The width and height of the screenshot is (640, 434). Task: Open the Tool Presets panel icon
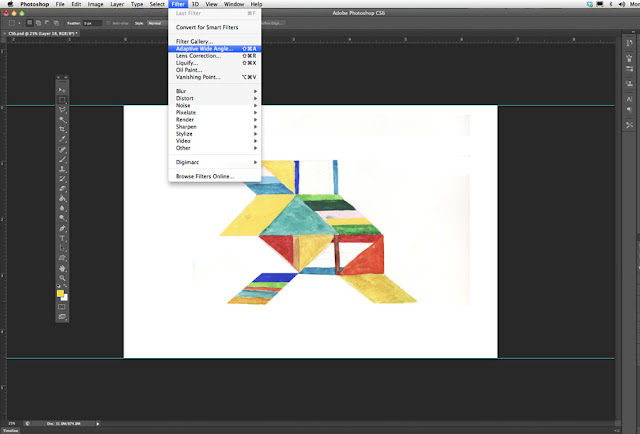pos(629,125)
